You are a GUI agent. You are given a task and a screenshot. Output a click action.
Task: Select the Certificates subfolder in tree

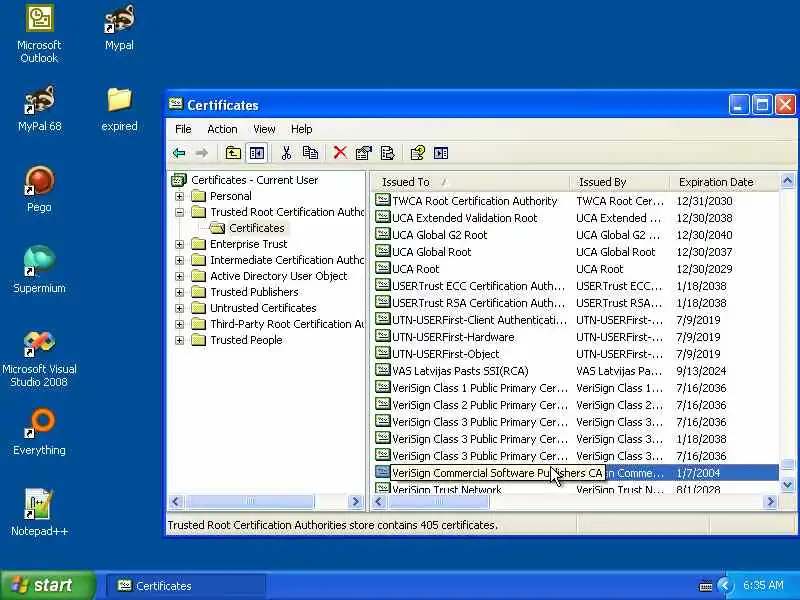click(x=256, y=228)
